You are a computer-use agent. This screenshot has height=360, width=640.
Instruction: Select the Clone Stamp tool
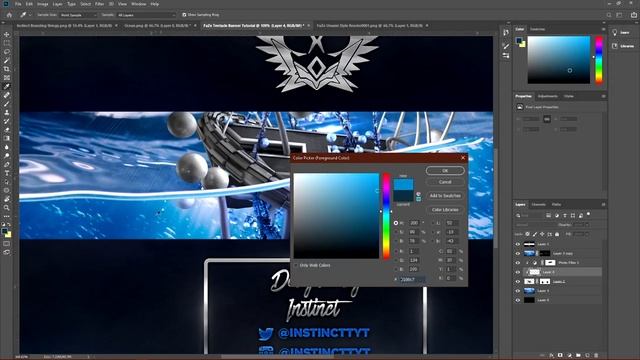point(7,112)
